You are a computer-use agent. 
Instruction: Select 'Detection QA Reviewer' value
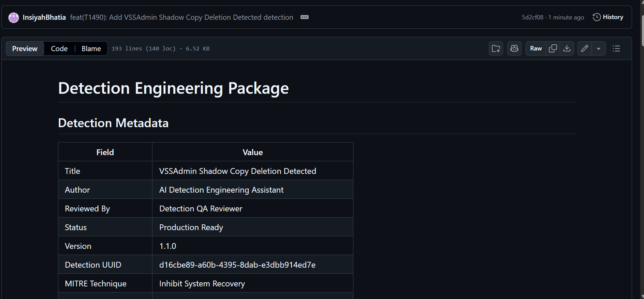[201, 209]
